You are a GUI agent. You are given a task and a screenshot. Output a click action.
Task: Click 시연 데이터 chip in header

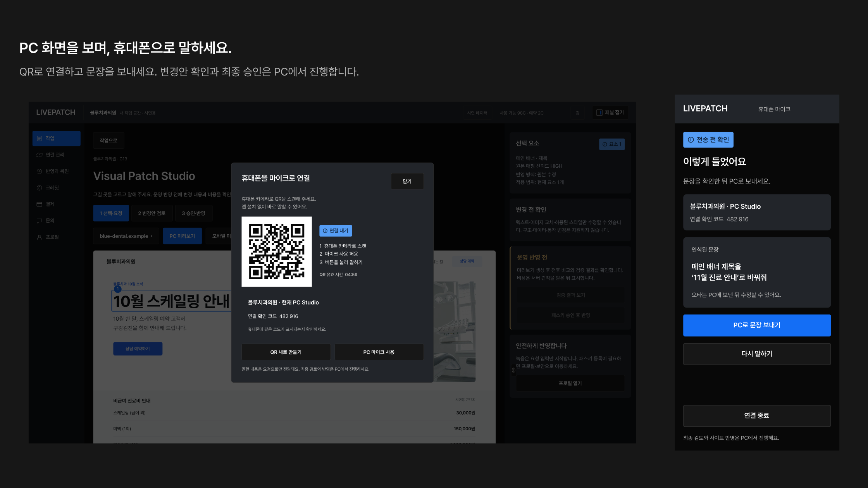[x=477, y=113]
